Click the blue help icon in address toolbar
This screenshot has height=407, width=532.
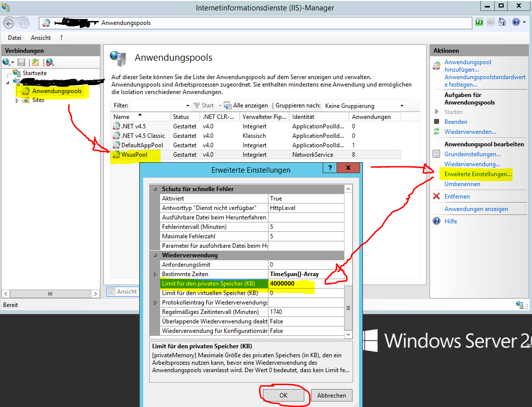click(516, 22)
